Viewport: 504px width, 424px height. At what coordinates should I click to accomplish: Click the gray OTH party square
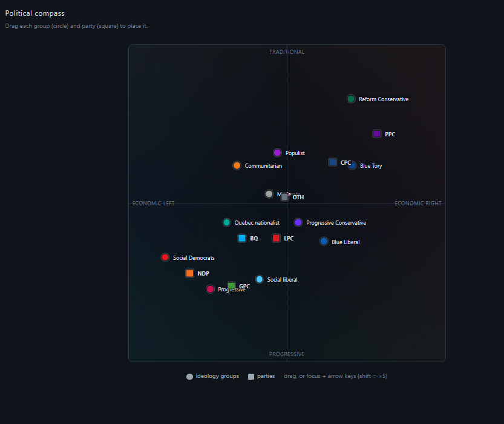tap(284, 197)
